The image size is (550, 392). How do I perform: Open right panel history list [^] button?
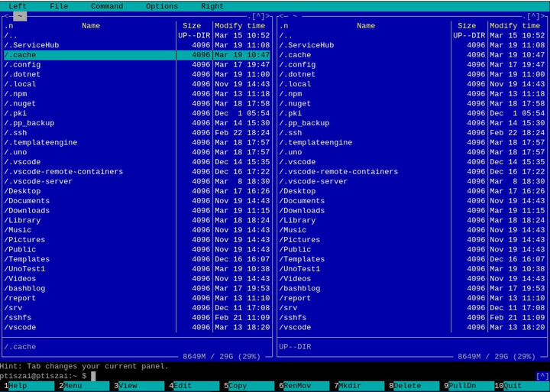(x=533, y=16)
